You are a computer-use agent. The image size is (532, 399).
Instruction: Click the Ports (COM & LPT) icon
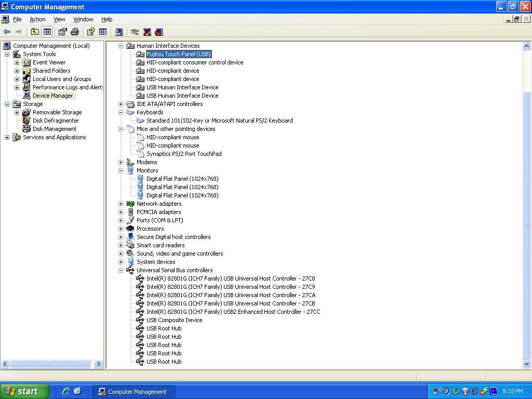click(x=130, y=220)
